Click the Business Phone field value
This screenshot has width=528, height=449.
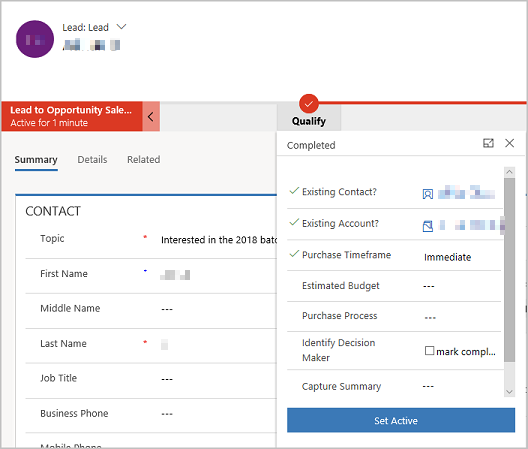[167, 414]
